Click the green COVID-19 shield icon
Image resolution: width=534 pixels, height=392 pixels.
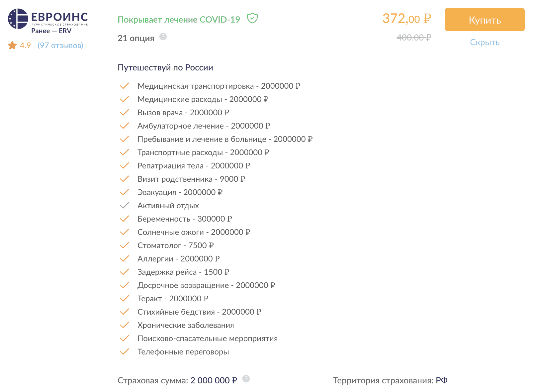tap(252, 18)
